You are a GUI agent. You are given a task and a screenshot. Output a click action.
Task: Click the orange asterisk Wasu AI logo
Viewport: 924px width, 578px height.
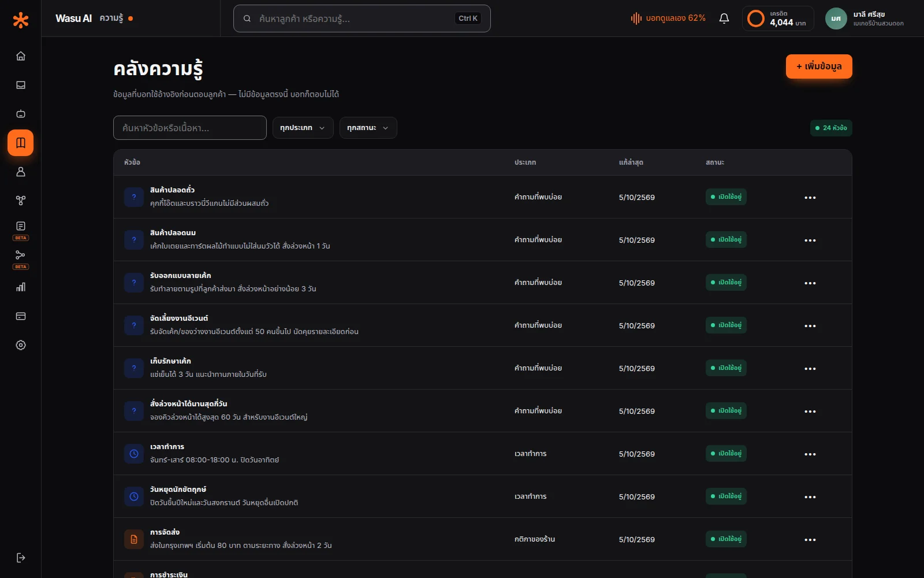click(x=21, y=20)
